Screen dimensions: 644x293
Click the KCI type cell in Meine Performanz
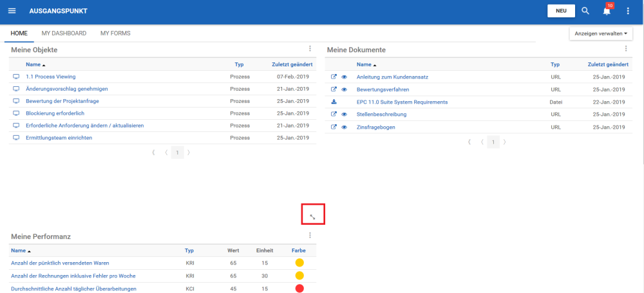[x=190, y=289]
